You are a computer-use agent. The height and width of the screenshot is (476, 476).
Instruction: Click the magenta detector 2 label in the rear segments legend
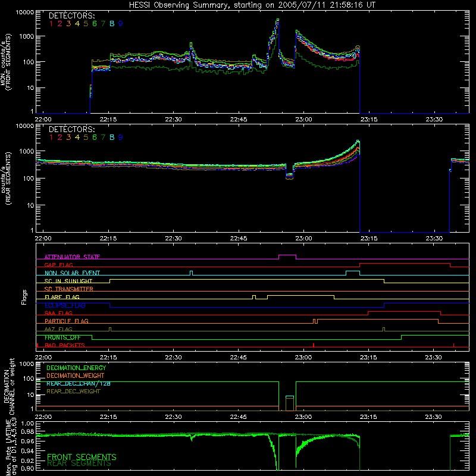[60, 137]
